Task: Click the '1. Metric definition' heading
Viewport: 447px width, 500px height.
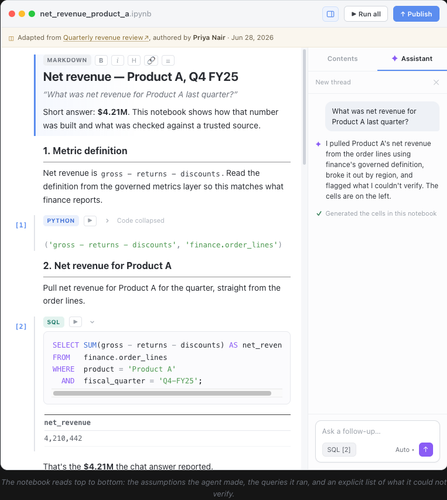Action: tap(85, 151)
